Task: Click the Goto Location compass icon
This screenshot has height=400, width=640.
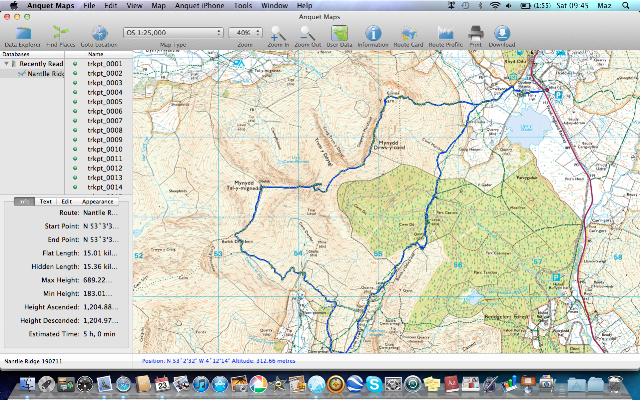Action: (99, 33)
